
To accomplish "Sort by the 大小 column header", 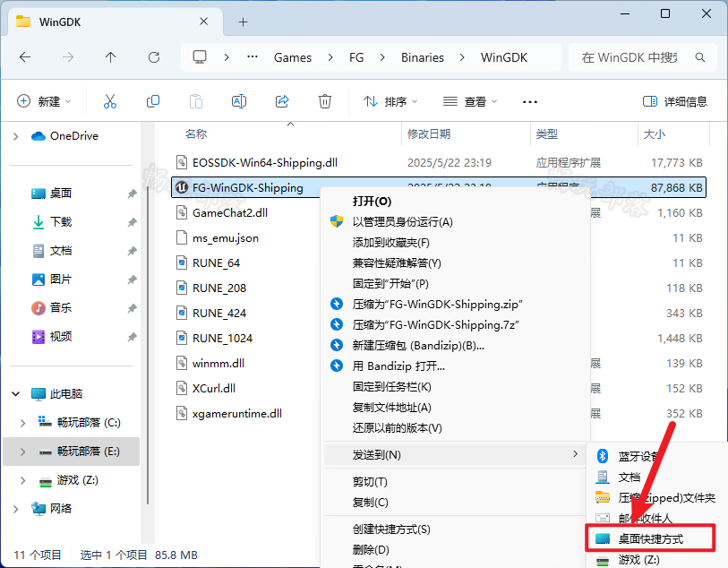I will 655,134.
